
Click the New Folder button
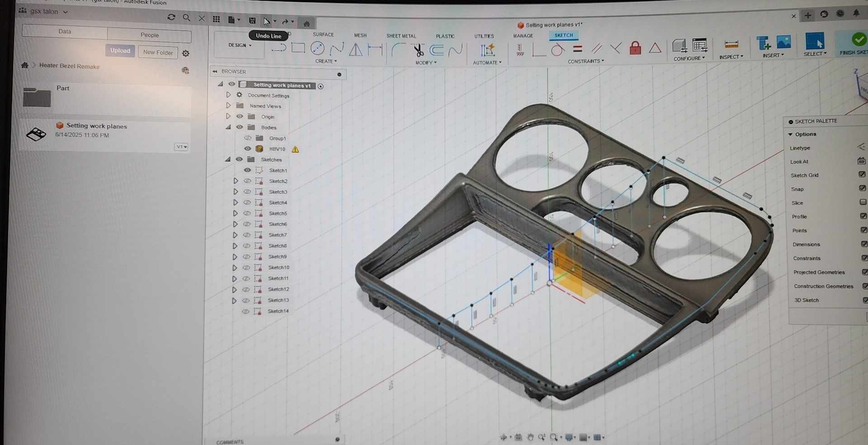coord(158,52)
